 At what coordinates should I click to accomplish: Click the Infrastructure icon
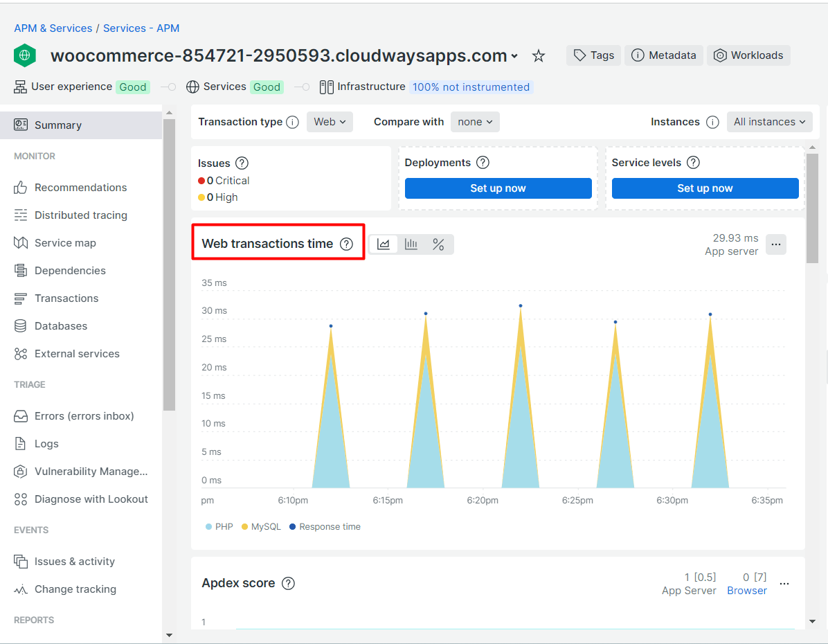click(326, 87)
